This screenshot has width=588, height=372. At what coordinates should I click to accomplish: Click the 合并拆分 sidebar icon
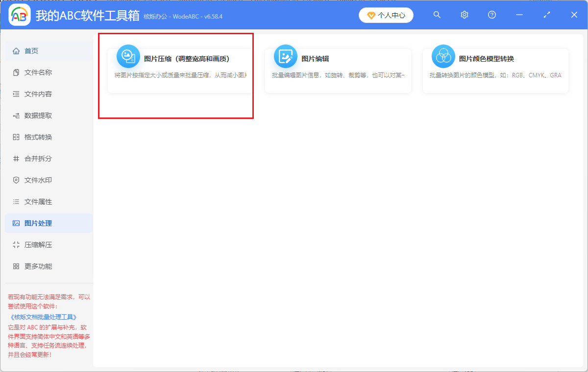[x=17, y=158]
